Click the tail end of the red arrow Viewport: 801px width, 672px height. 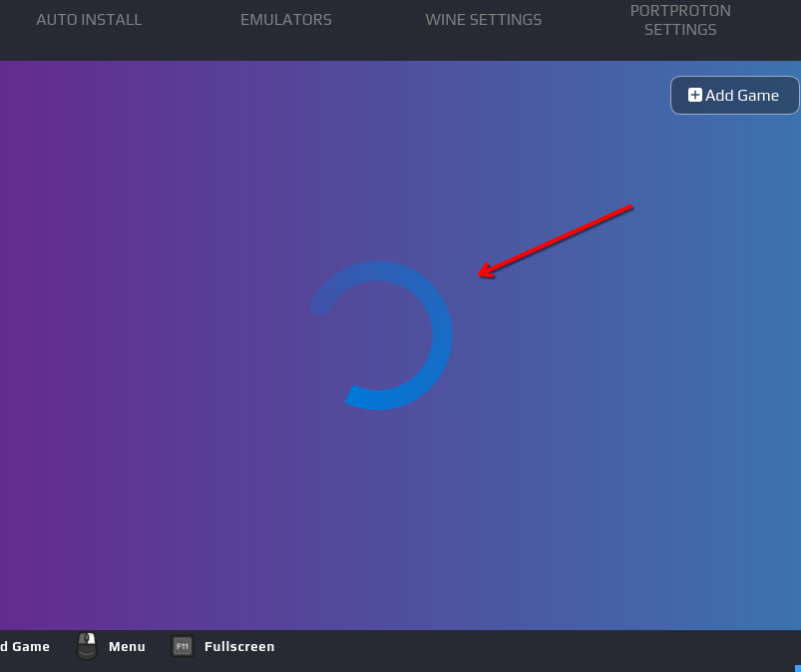point(629,207)
